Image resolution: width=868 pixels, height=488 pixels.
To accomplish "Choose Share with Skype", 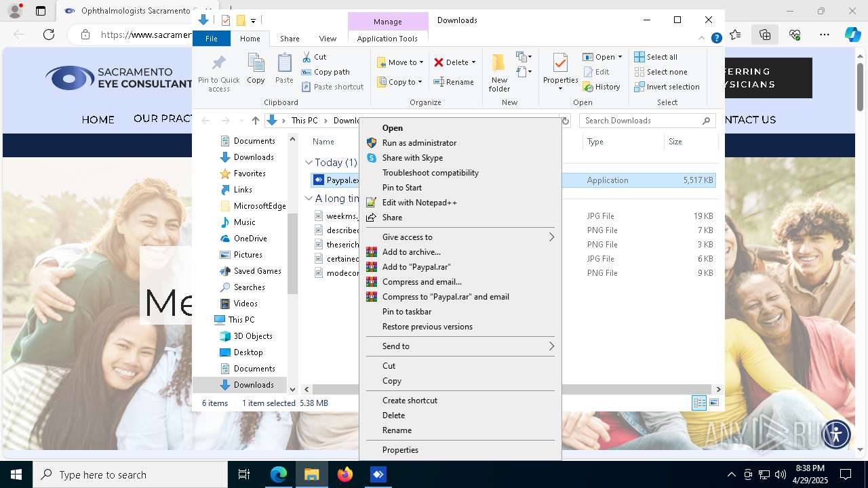I will click(x=460, y=158).
